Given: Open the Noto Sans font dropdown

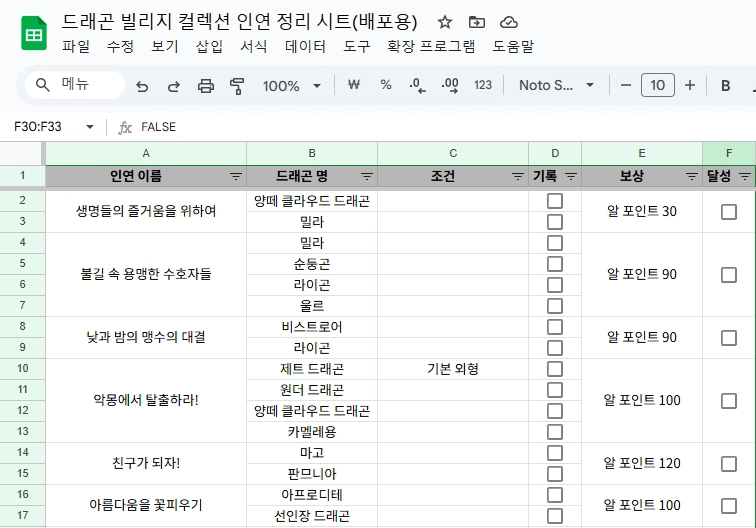Looking at the screenshot, I should click(556, 86).
